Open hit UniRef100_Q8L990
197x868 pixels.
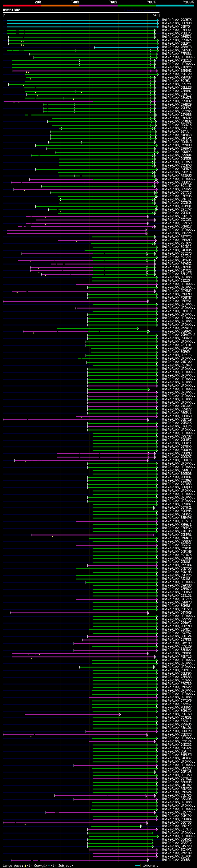(177, 23)
